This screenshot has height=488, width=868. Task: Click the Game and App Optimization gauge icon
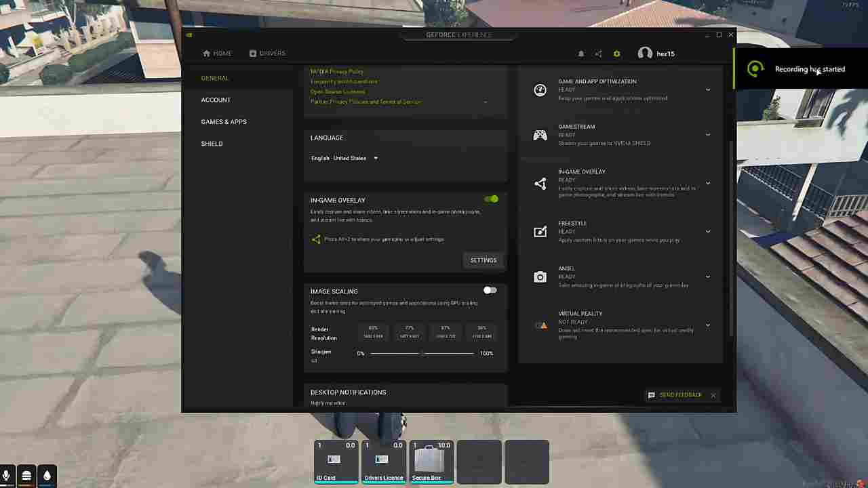[540, 89]
